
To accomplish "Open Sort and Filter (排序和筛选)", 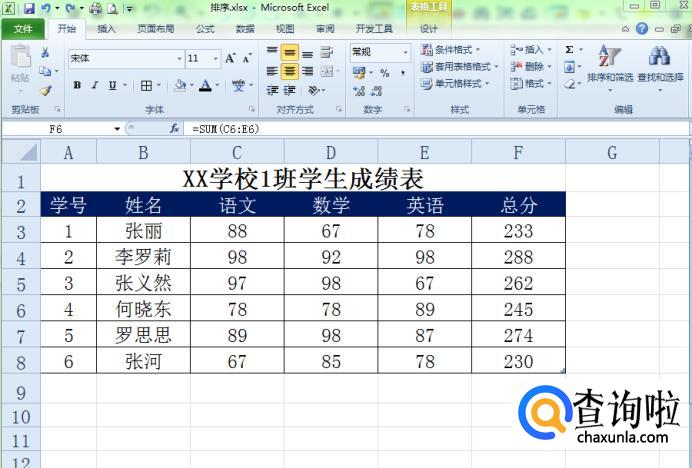I will point(610,66).
